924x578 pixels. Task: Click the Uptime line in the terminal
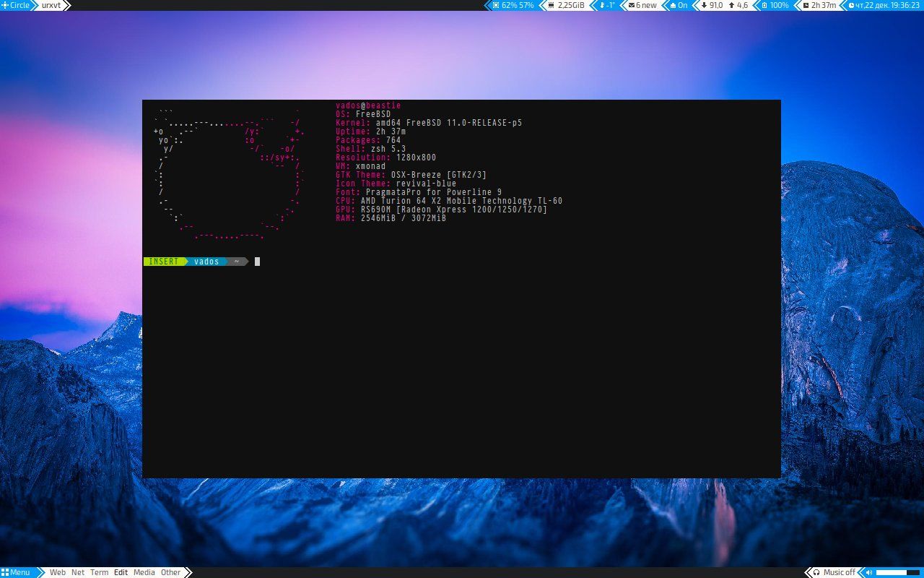pyautogui.click(x=371, y=131)
